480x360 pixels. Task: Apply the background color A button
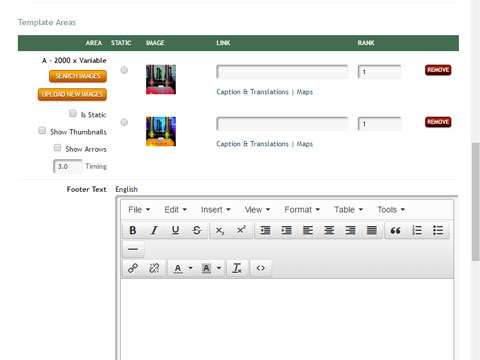[206, 268]
